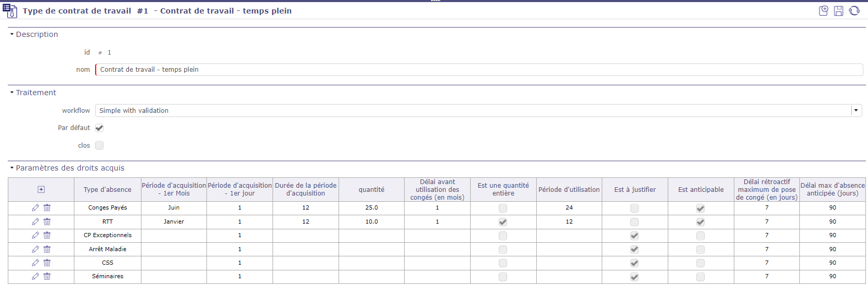Remove the CSS absence row
Screen dimensions: 868x286
point(47,263)
